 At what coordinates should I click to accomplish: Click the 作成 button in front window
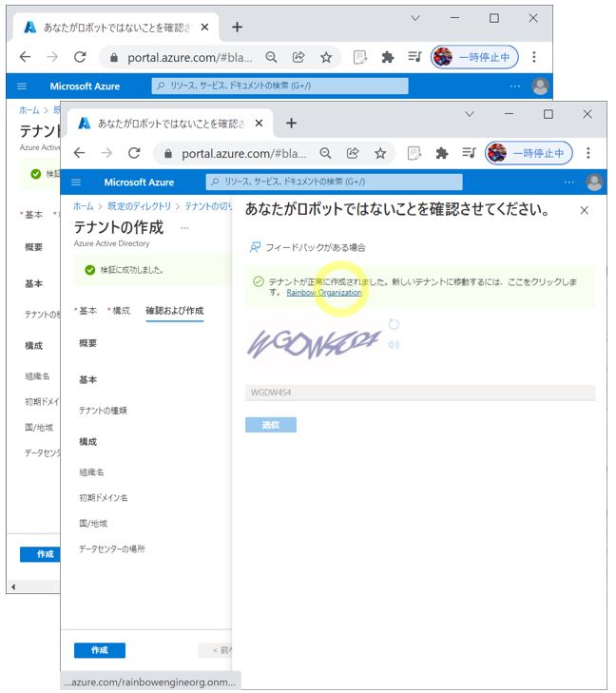(x=100, y=650)
